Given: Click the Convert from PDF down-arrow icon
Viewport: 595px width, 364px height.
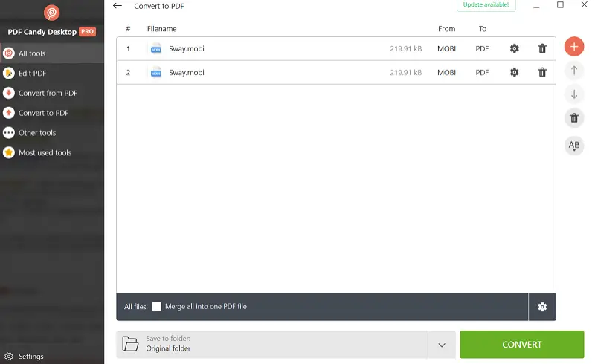Looking at the screenshot, I should [9, 93].
